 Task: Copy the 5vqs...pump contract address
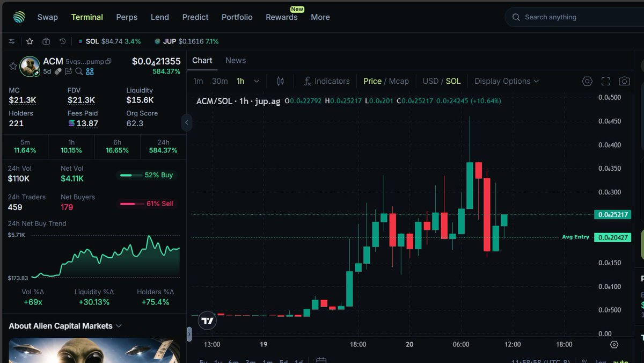click(108, 62)
